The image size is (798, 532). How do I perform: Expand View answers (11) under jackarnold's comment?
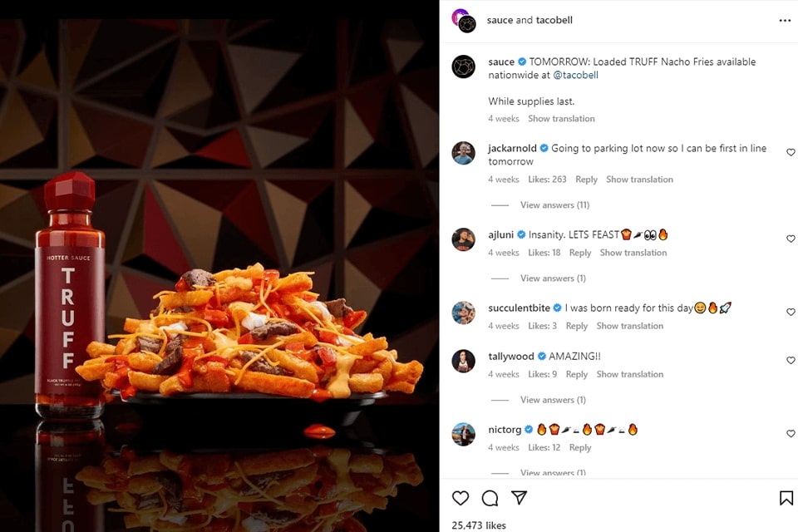pyautogui.click(x=554, y=205)
